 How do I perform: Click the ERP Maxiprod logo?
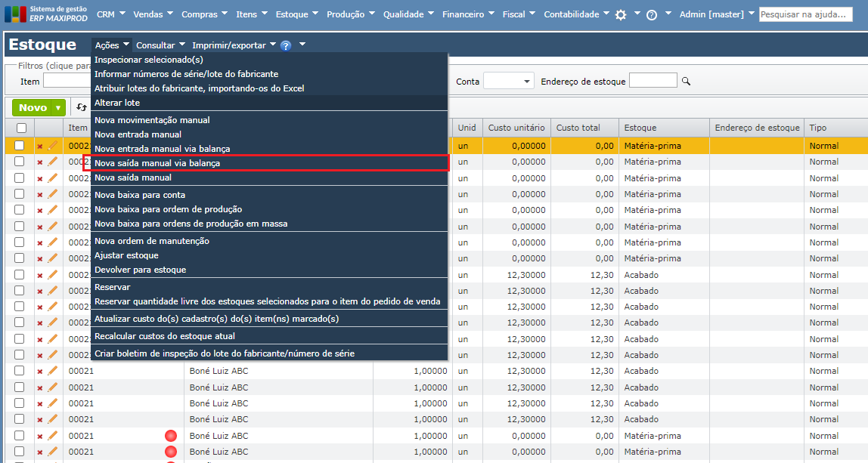[14, 14]
